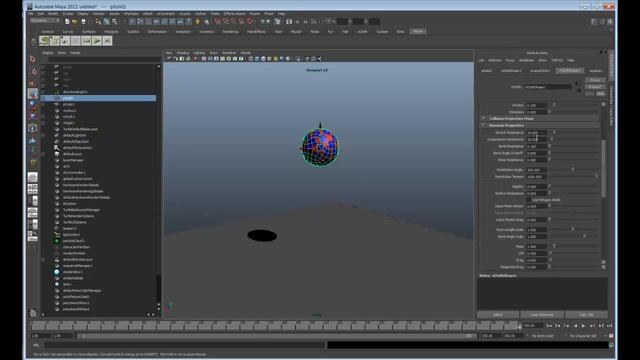Click the MEL command line input
The height and width of the screenshot is (360, 640).
(184, 345)
